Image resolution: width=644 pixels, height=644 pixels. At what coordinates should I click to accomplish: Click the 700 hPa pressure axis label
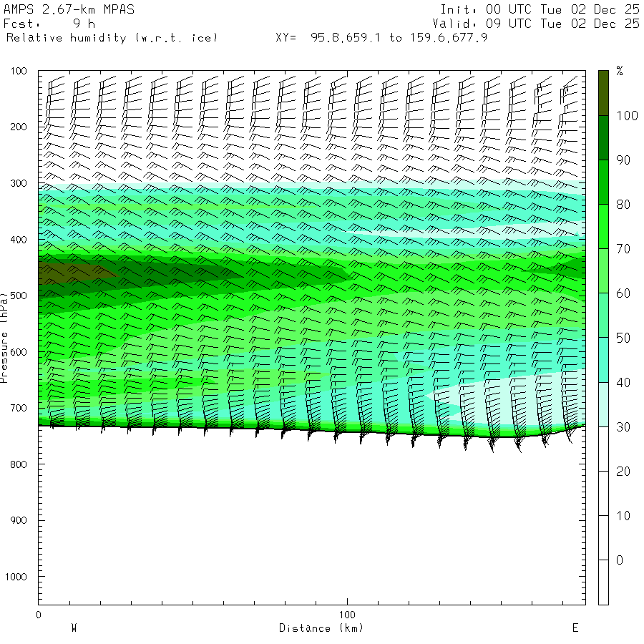point(19,409)
